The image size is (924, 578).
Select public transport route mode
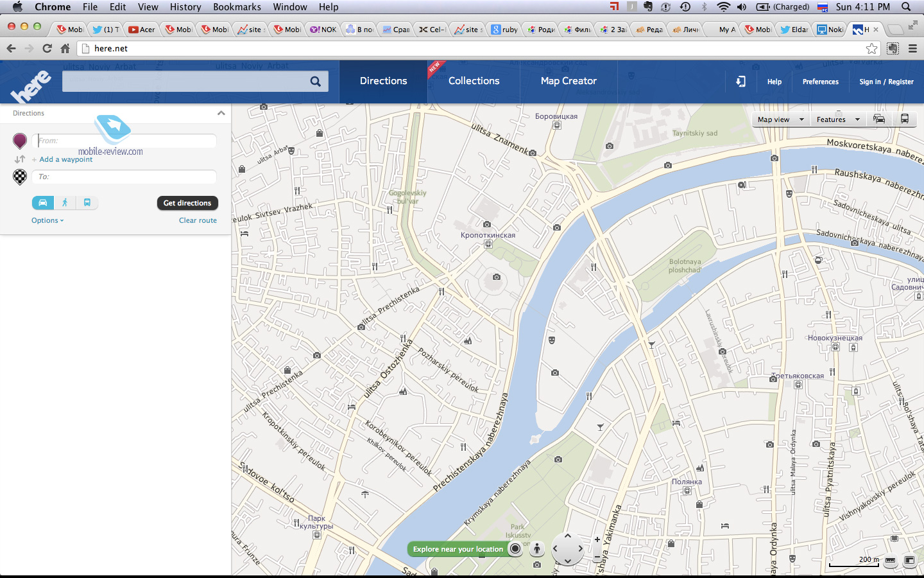87,202
